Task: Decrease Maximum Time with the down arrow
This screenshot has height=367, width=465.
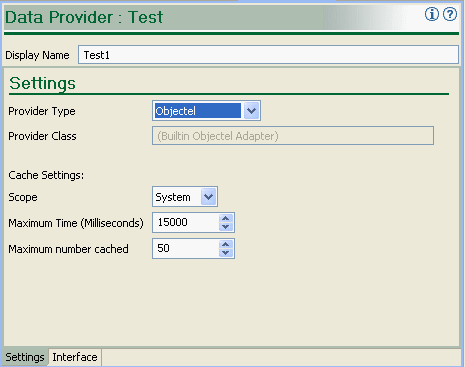Action: point(226,227)
